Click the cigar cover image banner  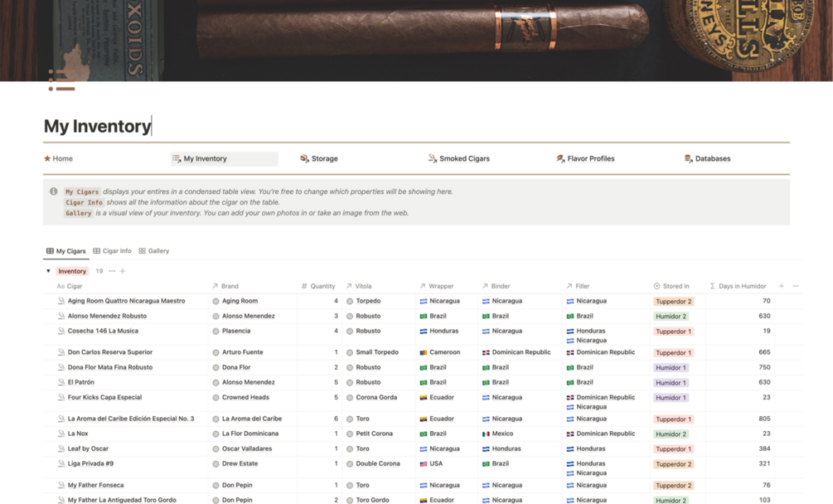click(416, 41)
